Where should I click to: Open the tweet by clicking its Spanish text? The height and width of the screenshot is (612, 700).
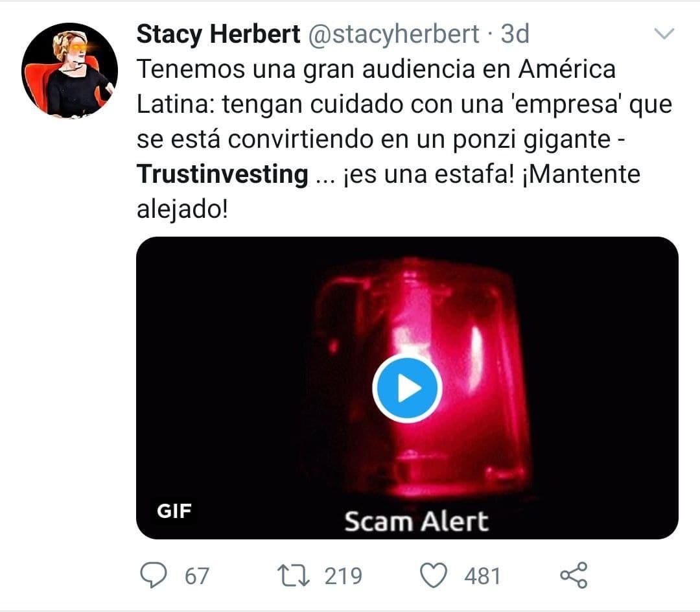404,139
